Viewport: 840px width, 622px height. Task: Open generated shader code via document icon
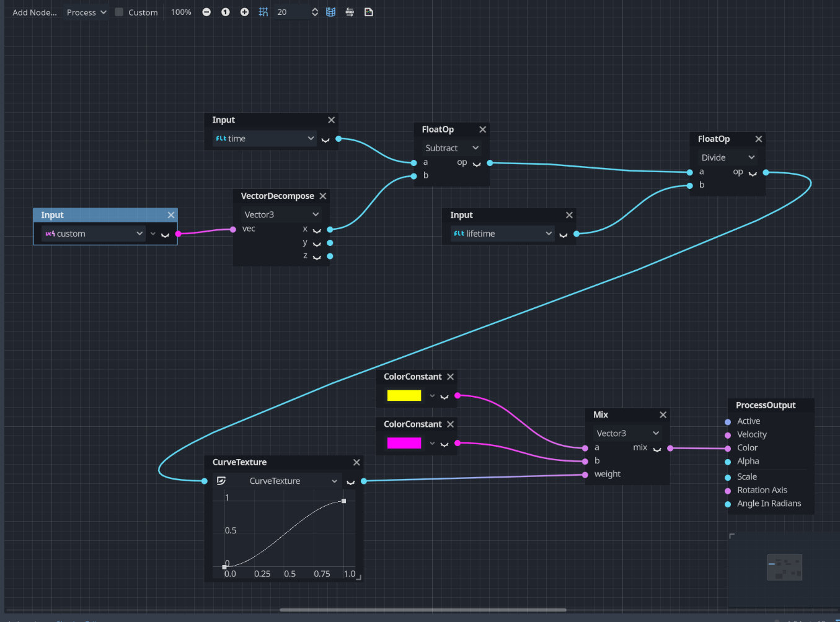[x=369, y=12]
